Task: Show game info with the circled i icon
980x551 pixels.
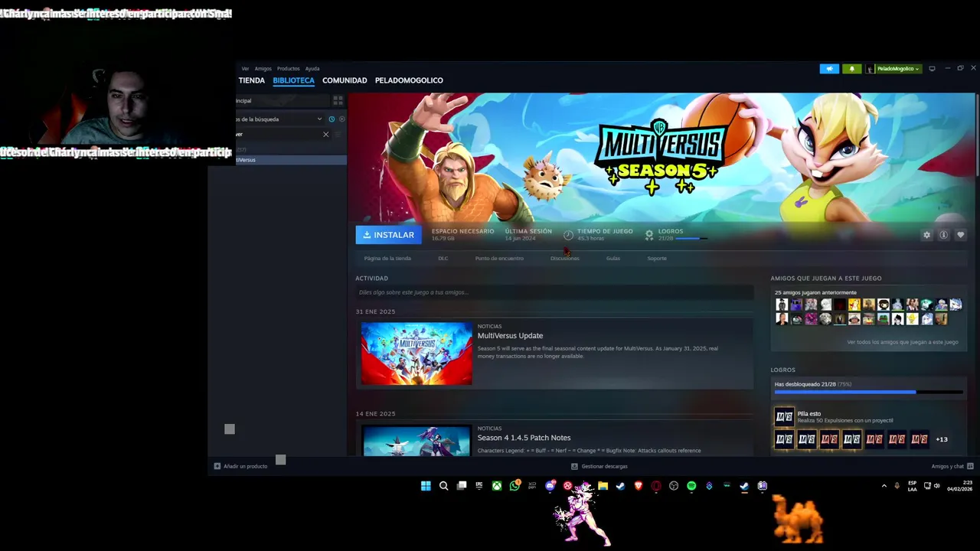Action: click(943, 235)
